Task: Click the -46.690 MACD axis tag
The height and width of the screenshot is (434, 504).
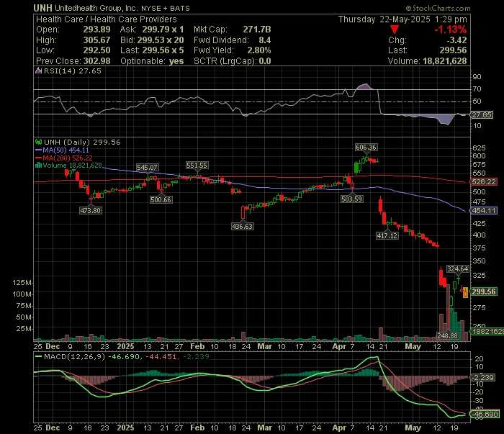Action: click(485, 414)
